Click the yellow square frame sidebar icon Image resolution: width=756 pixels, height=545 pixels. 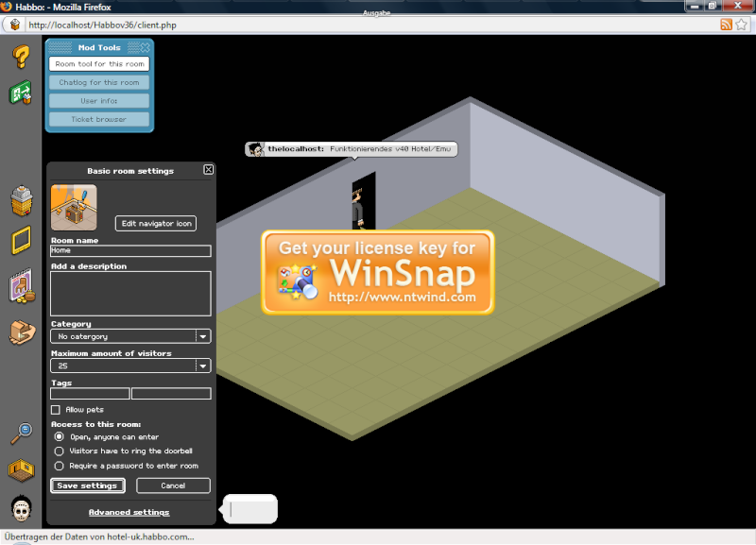click(21, 240)
